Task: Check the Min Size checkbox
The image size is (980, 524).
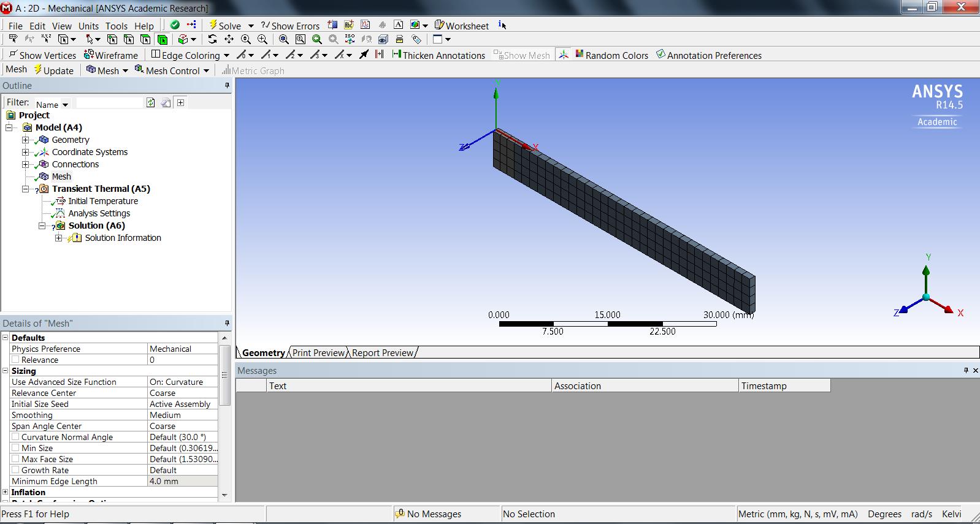Action: 15,448
